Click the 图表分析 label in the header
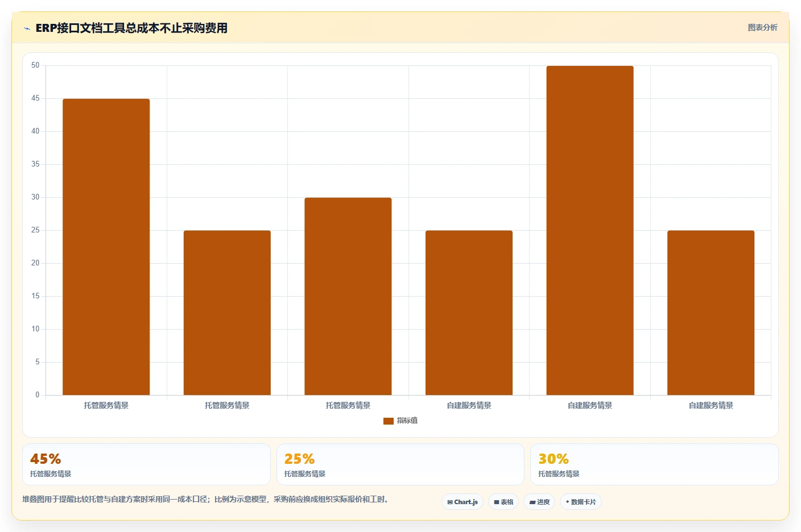Image resolution: width=801 pixels, height=532 pixels. [x=762, y=27]
